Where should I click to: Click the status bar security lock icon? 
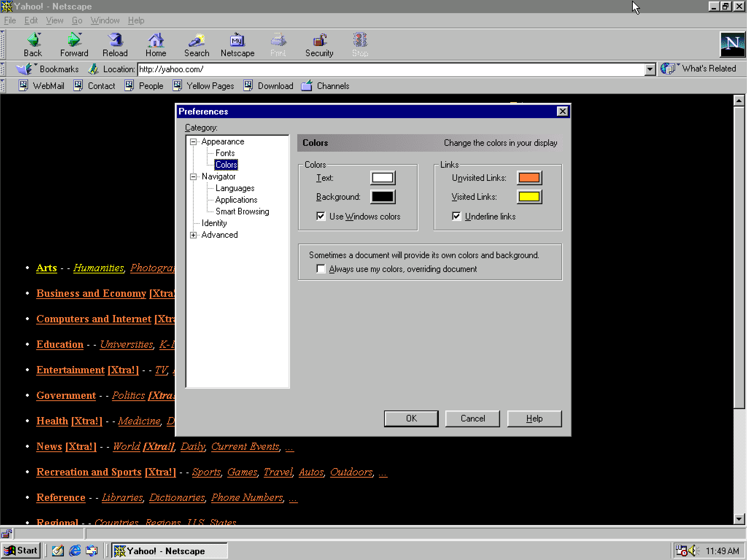pos(7,534)
